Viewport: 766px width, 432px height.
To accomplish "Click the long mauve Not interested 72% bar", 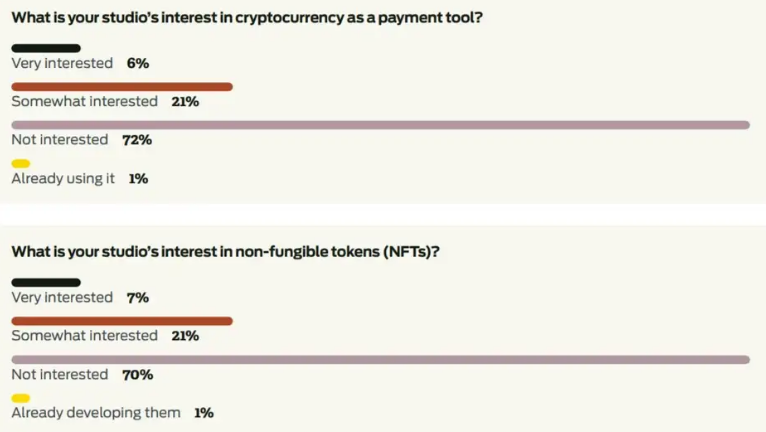I will [381, 125].
